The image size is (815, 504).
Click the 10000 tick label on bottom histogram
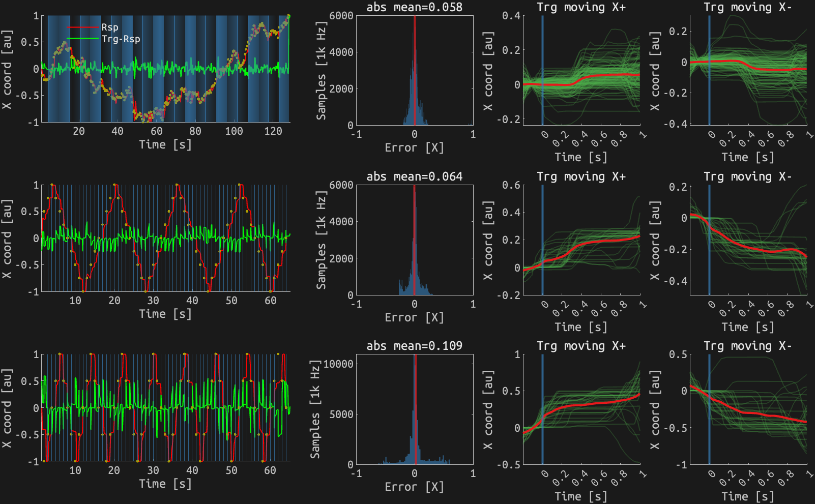click(x=338, y=364)
